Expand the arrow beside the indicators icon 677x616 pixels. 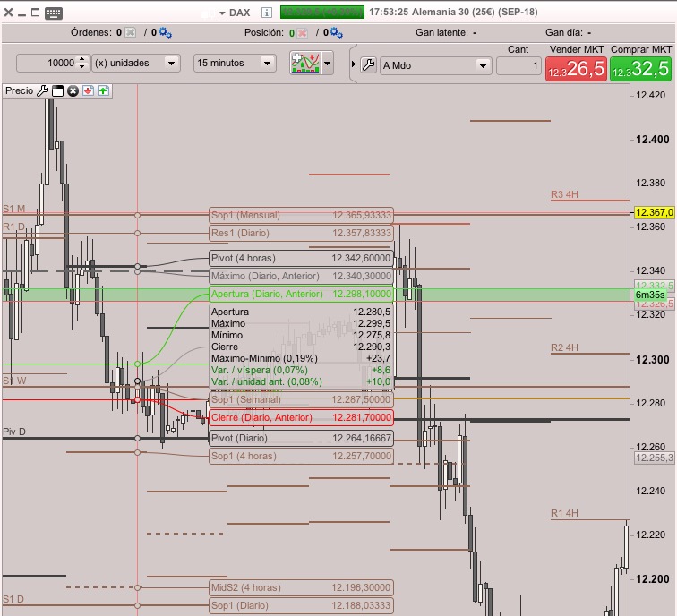pos(327,63)
